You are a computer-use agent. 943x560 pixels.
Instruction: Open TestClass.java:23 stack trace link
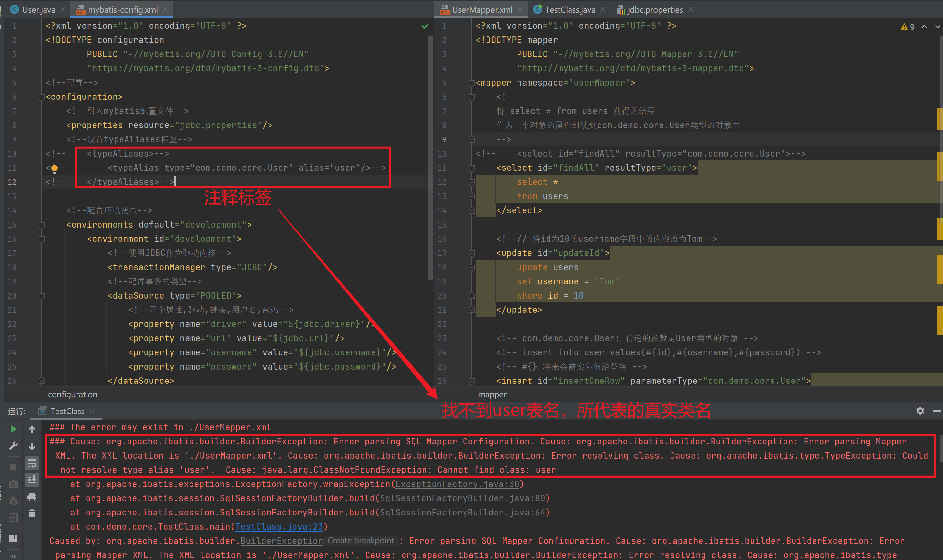(279, 527)
